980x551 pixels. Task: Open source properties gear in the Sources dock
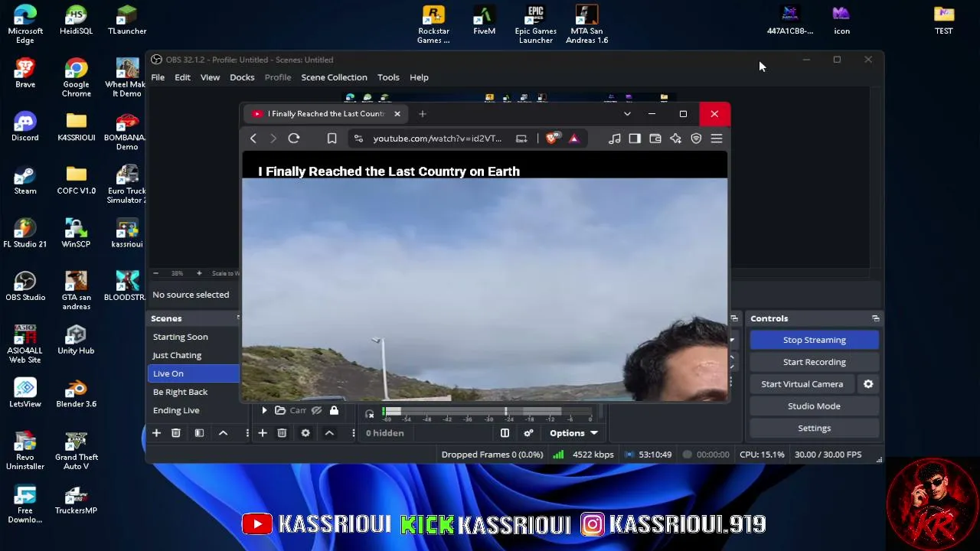point(305,433)
